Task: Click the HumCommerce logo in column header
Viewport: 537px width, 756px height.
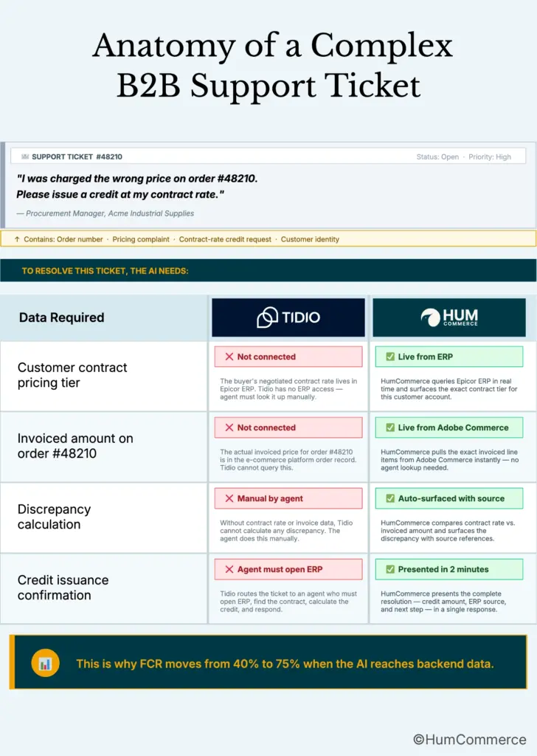Action: point(449,317)
